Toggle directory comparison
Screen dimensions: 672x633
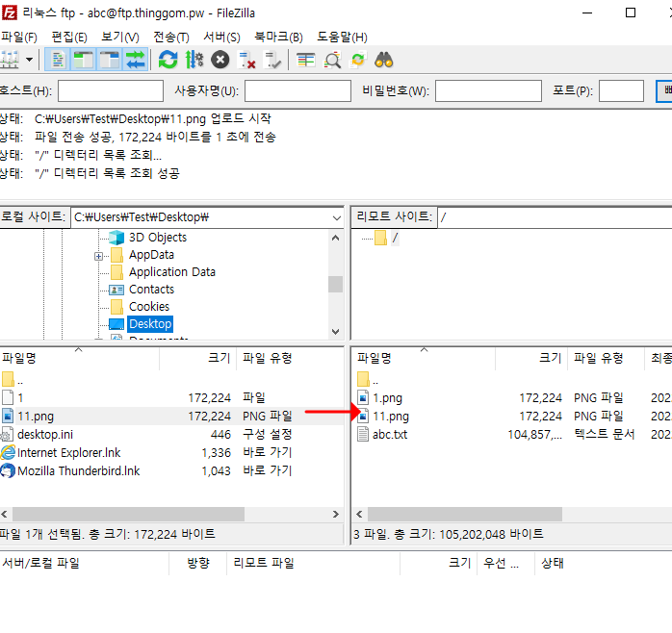(332, 60)
